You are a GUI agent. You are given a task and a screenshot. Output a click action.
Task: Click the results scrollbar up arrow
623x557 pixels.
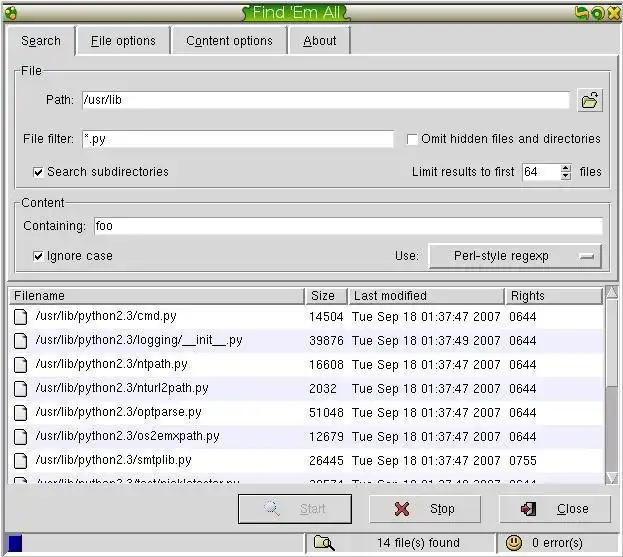(x=612, y=293)
